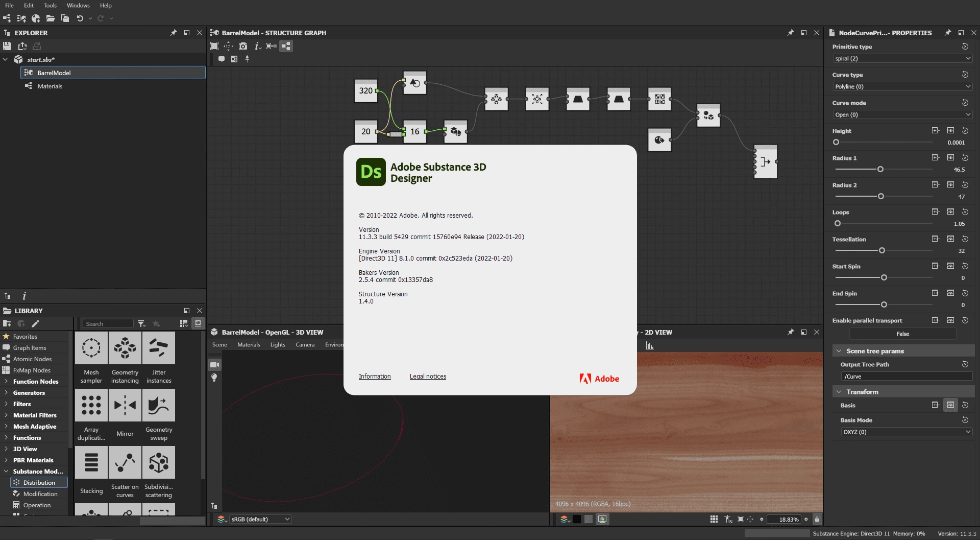
Task: Click the pin icon below the graph toolbar
Action: pyautogui.click(x=248, y=59)
